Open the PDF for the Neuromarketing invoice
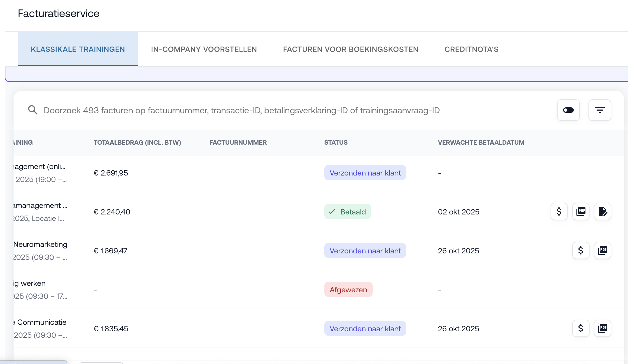Image resolution: width=628 pixels, height=364 pixels. tap(602, 250)
